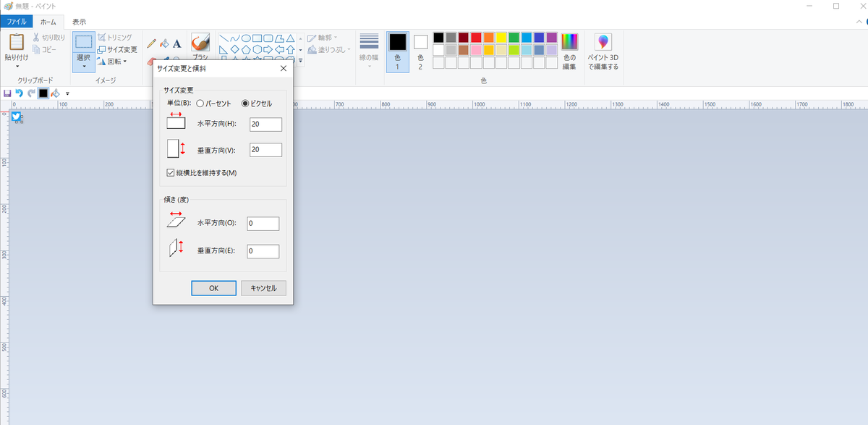Image resolution: width=868 pixels, height=425 pixels.
Task: Click the resize Vertical (垂直方向V) field
Action: [265, 150]
